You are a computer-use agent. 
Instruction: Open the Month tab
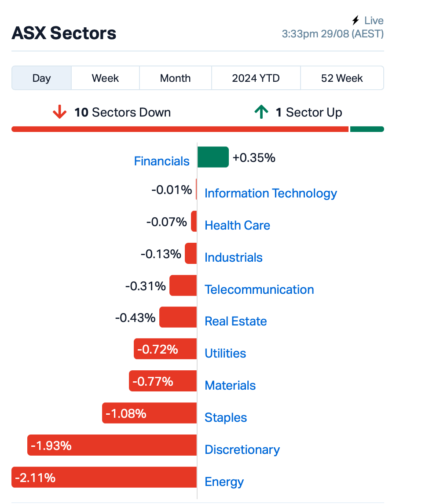click(x=175, y=78)
